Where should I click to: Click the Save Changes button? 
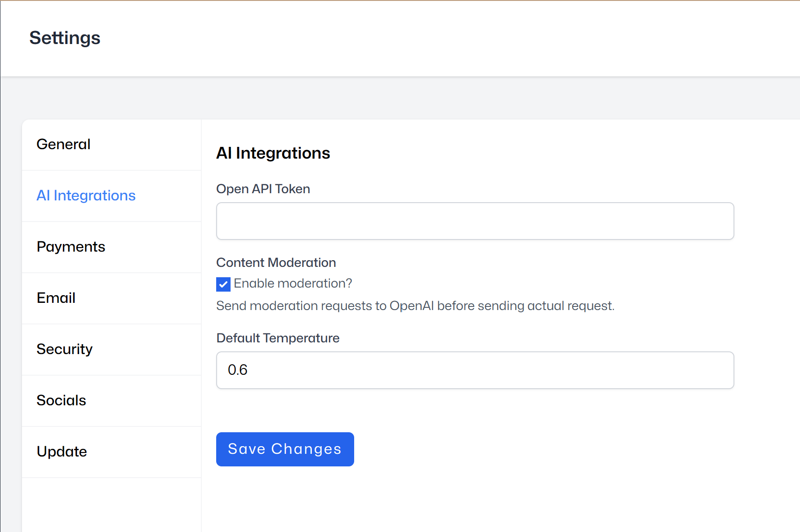click(x=285, y=449)
